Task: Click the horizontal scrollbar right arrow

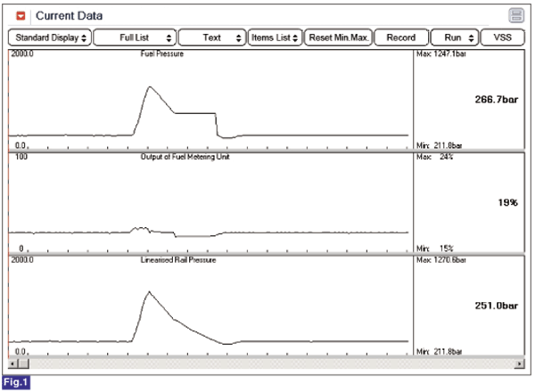Action: coord(520,363)
